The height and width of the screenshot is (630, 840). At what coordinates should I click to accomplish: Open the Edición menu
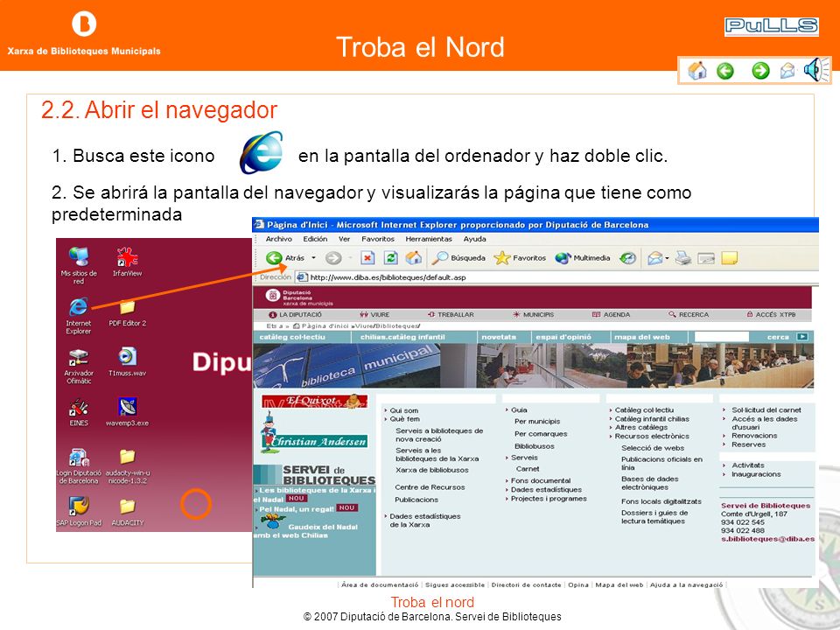[x=315, y=239]
